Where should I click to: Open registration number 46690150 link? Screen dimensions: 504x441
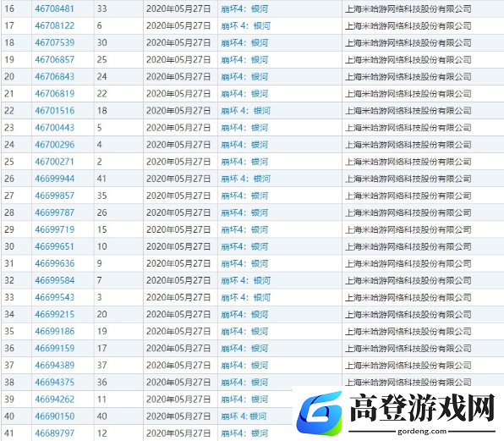pyautogui.click(x=54, y=416)
